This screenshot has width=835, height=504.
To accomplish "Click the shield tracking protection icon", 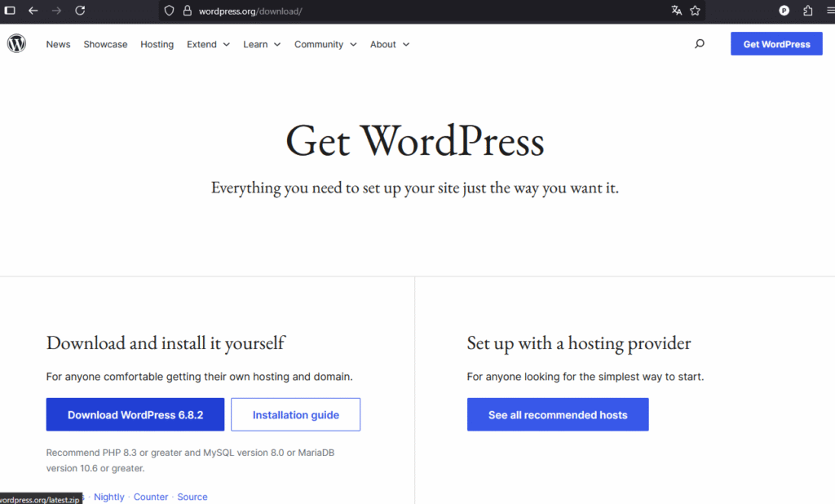I will (x=169, y=11).
